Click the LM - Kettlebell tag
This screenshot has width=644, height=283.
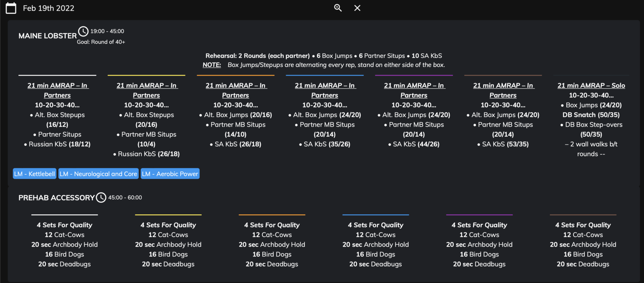tap(35, 174)
